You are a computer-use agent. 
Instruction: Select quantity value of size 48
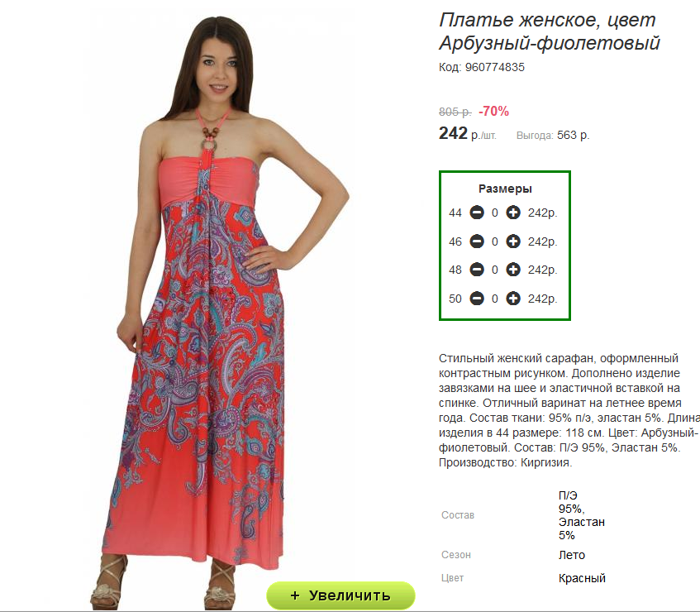click(x=495, y=270)
